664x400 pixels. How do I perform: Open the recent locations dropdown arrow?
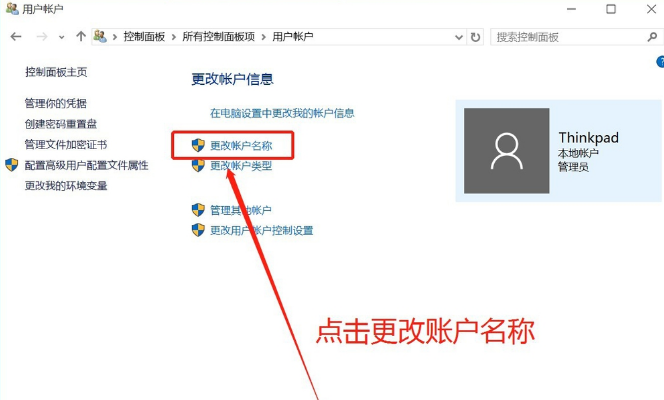tap(61, 36)
